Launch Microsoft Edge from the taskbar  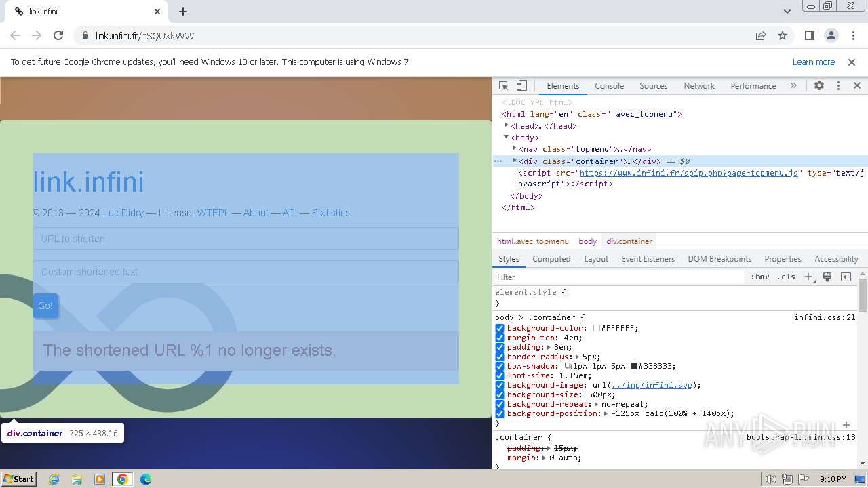(145, 479)
